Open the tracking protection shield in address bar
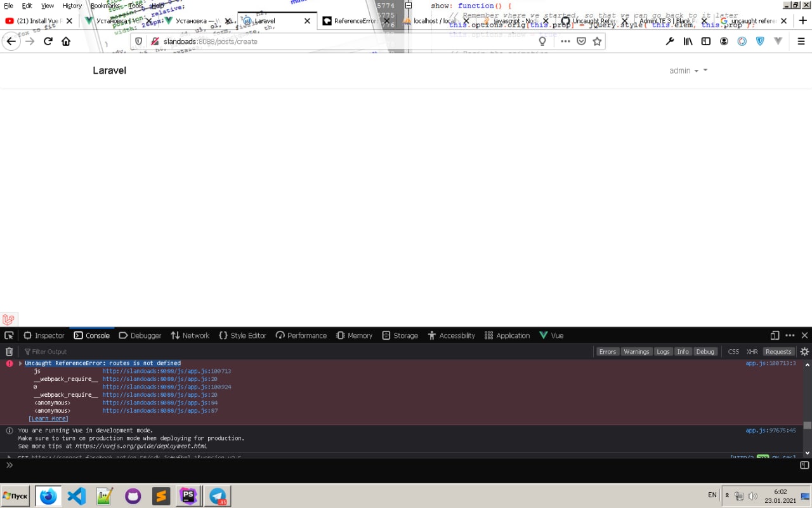The image size is (812, 508). [x=138, y=41]
